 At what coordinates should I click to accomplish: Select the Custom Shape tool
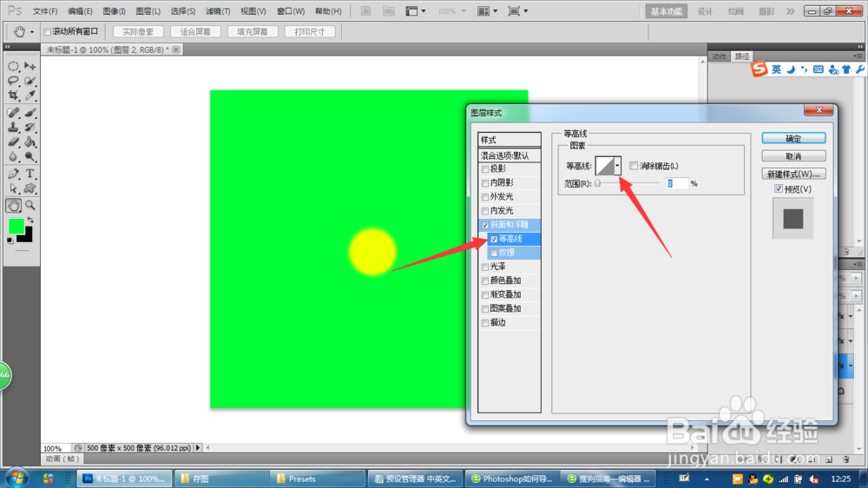coord(30,189)
